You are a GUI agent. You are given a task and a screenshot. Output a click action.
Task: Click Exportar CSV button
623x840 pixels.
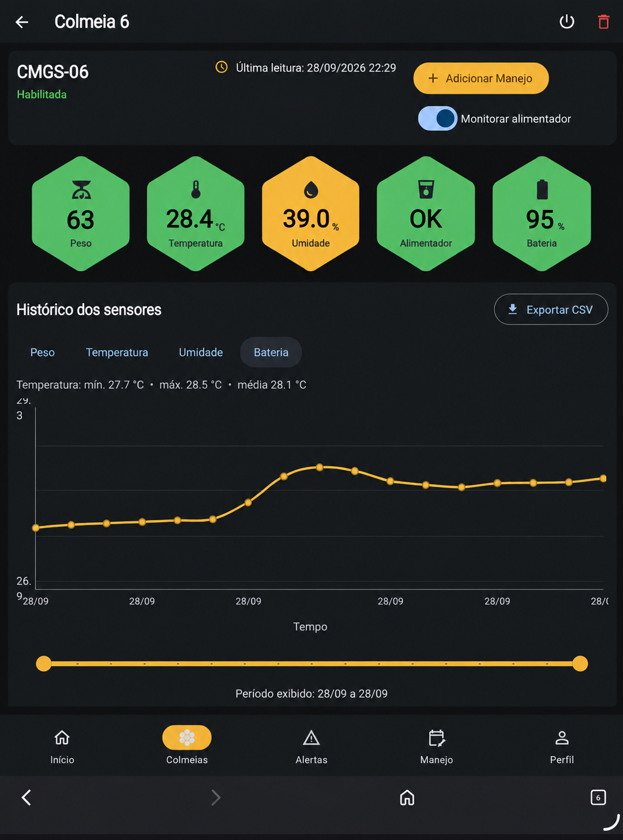pyautogui.click(x=551, y=309)
